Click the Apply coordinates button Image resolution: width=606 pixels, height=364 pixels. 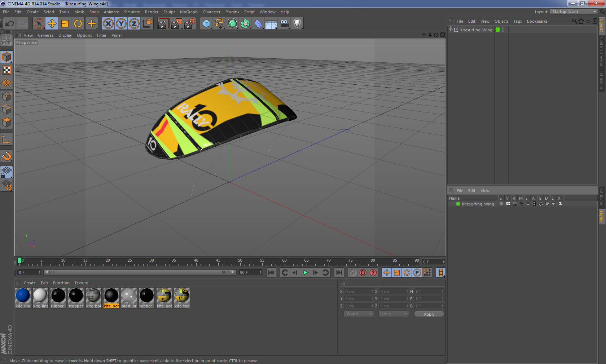click(429, 314)
